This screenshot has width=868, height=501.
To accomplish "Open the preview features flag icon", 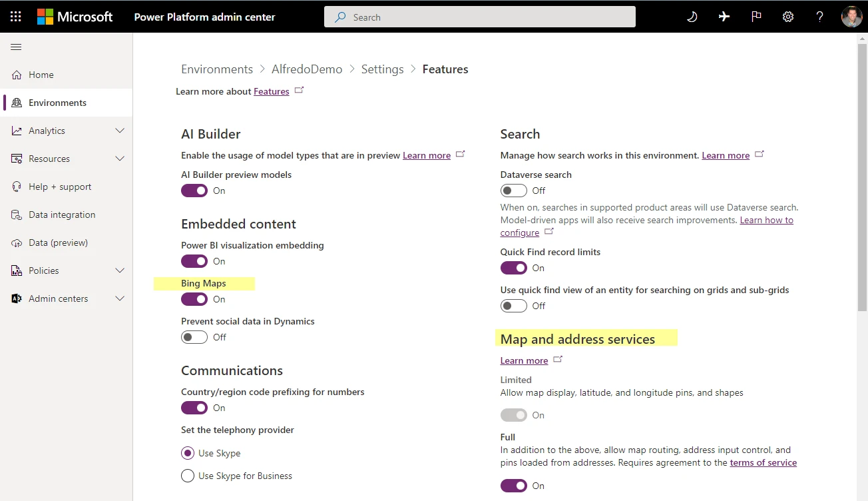I will pyautogui.click(x=756, y=16).
